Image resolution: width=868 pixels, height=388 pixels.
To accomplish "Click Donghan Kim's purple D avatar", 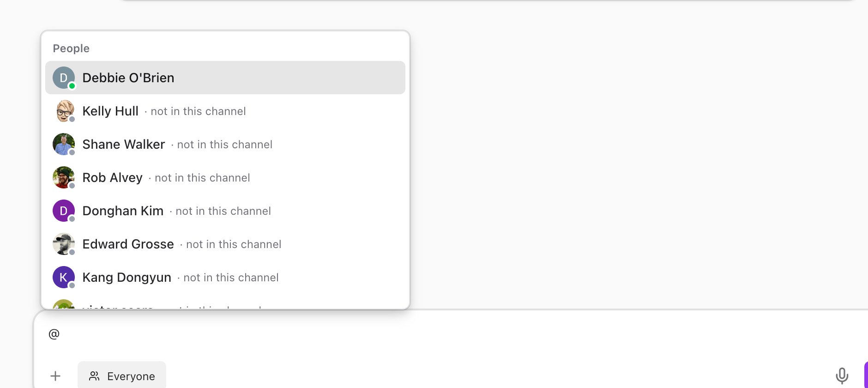I will pos(64,211).
